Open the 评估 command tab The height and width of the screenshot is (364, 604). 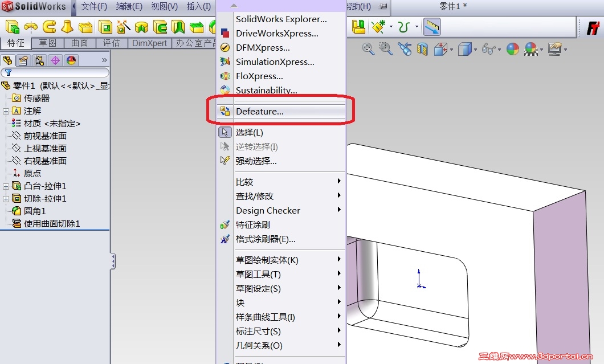tap(112, 43)
